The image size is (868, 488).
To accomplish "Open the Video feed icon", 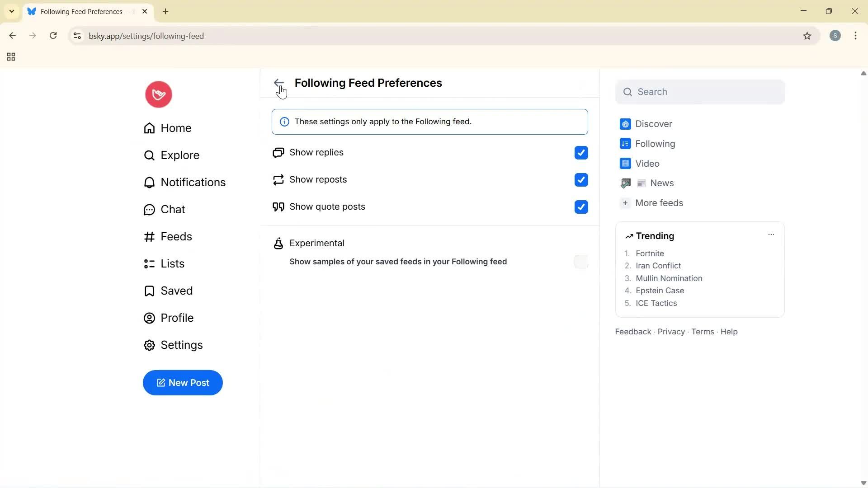I will pyautogui.click(x=625, y=163).
